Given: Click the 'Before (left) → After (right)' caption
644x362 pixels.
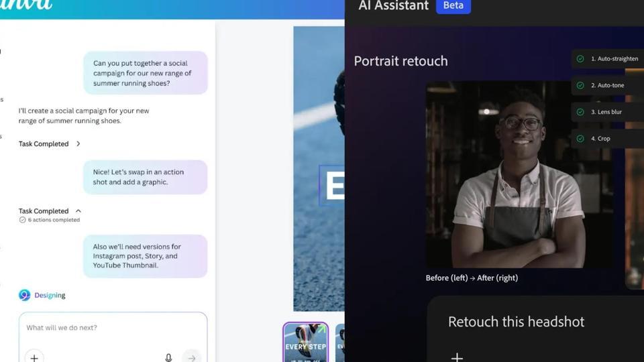Looking at the screenshot, I should coord(472,278).
